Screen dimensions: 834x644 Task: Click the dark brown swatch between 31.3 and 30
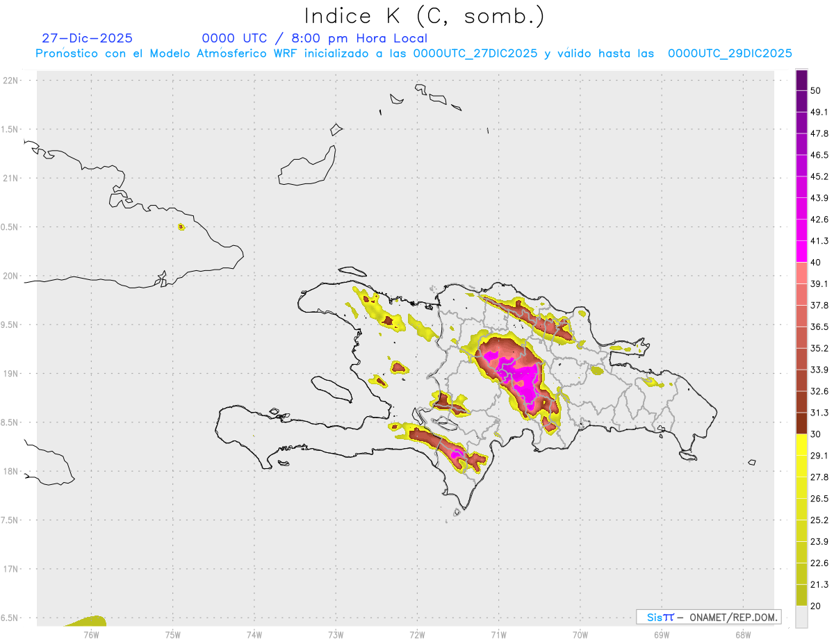coord(801,423)
